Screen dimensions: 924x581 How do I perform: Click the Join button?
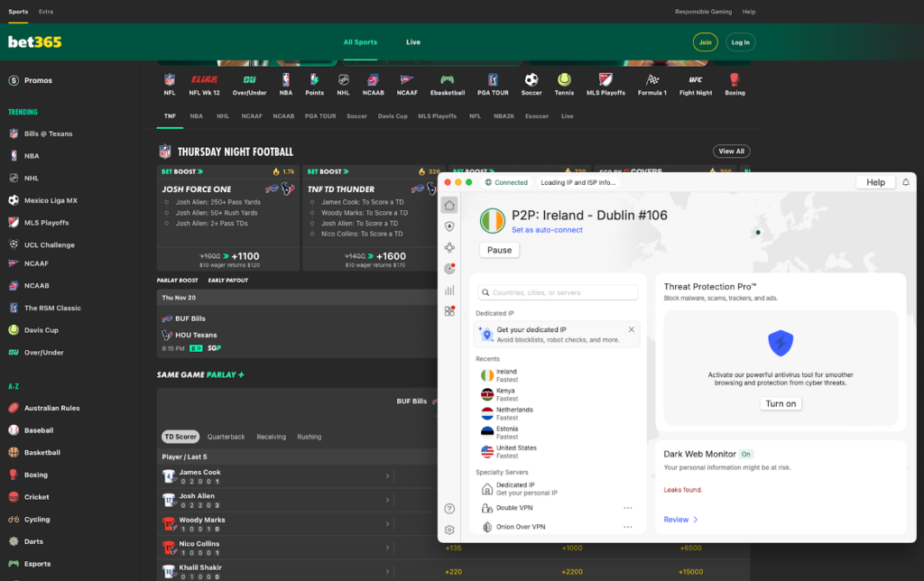705,42
